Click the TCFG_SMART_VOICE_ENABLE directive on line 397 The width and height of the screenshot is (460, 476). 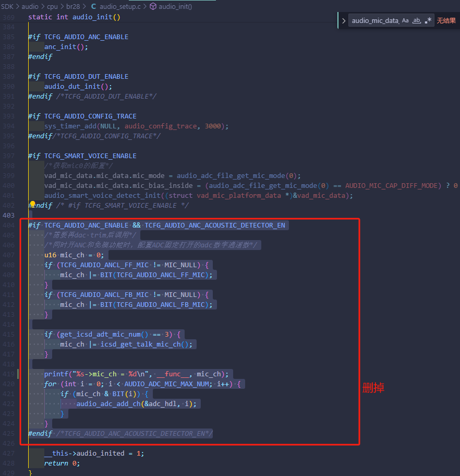pos(90,156)
